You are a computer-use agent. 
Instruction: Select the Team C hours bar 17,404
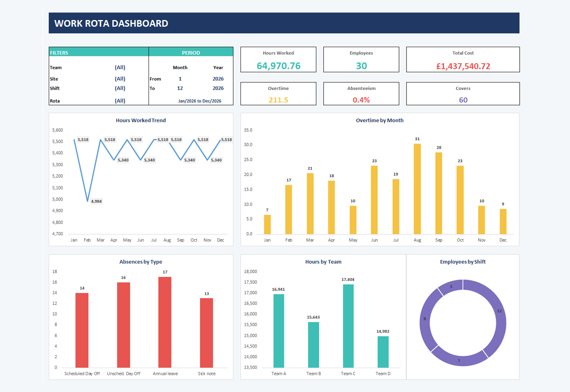pyautogui.click(x=348, y=326)
